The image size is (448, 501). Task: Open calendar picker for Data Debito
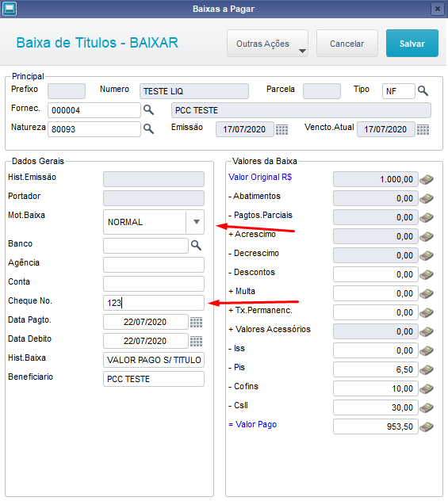tap(196, 342)
